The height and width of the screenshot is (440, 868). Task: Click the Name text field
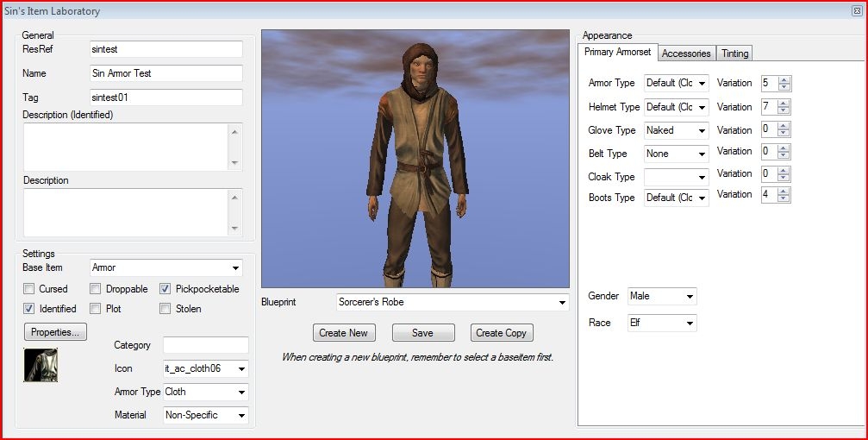tap(165, 73)
